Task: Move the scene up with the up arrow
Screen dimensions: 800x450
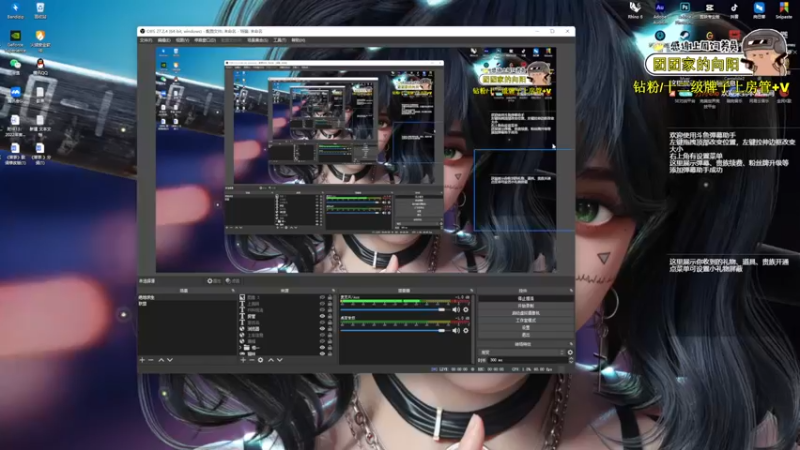Action: pyautogui.click(x=161, y=360)
